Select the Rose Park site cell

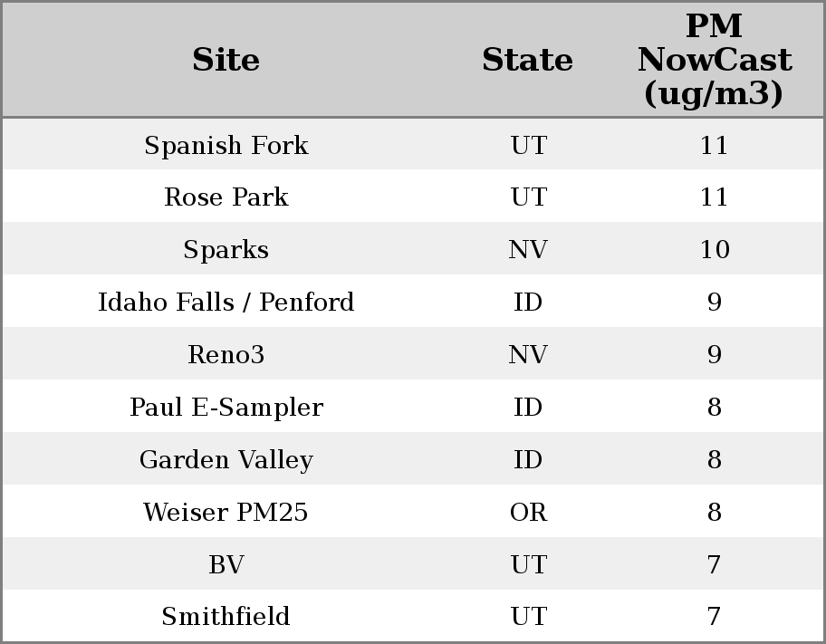[226, 197]
